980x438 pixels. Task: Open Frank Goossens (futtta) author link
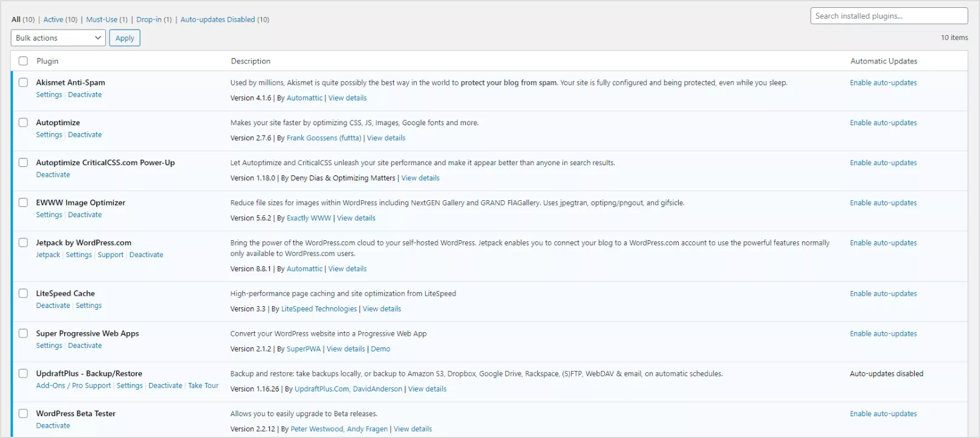point(324,138)
